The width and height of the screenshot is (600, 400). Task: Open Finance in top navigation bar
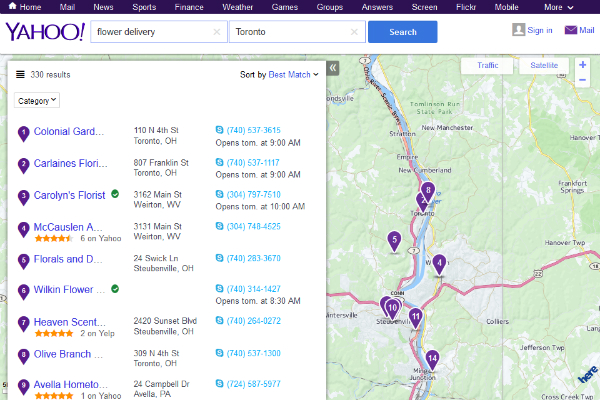click(189, 7)
